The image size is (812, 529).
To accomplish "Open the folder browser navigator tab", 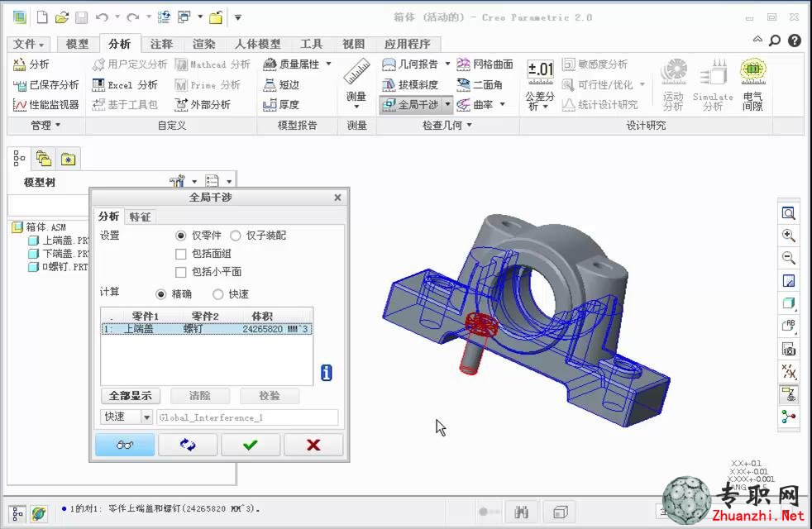I will pyautogui.click(x=44, y=159).
